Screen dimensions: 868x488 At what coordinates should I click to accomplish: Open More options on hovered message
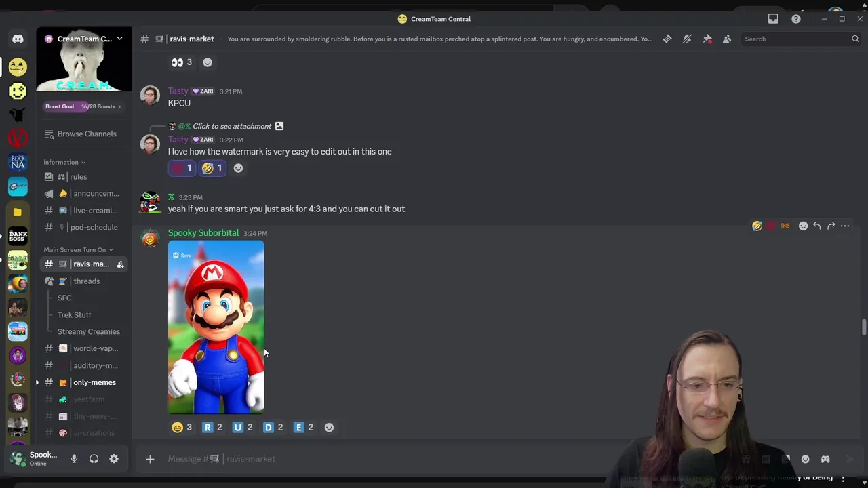tap(845, 226)
